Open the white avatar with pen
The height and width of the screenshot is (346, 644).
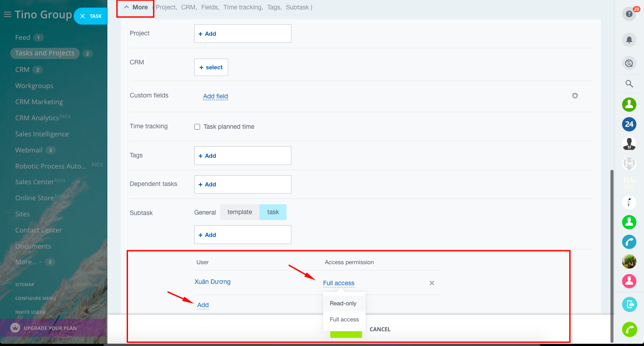(629, 203)
